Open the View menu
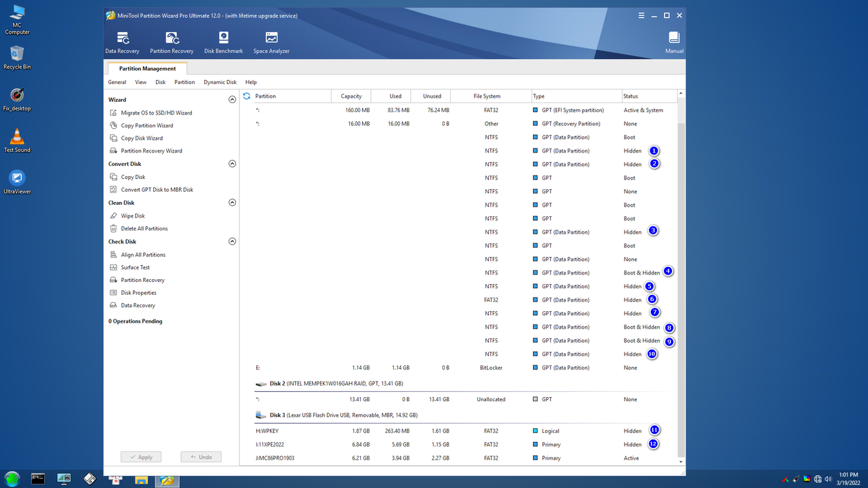The height and width of the screenshot is (488, 868). (x=140, y=82)
